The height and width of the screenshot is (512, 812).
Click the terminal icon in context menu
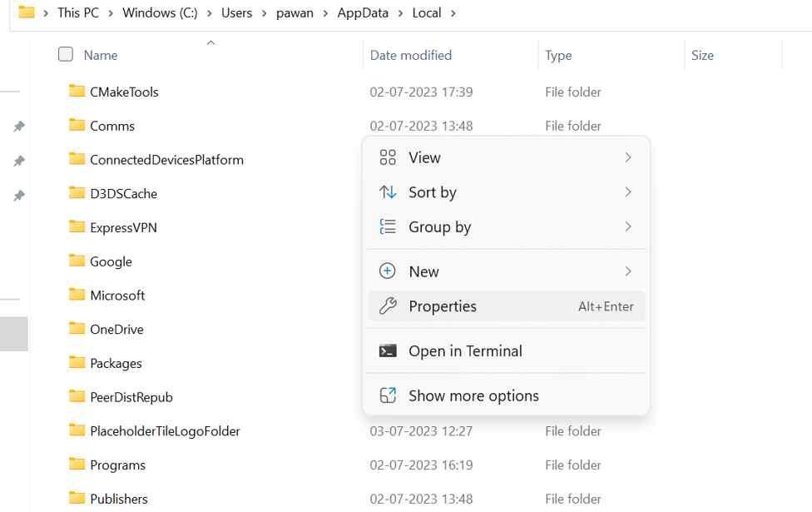click(x=388, y=351)
